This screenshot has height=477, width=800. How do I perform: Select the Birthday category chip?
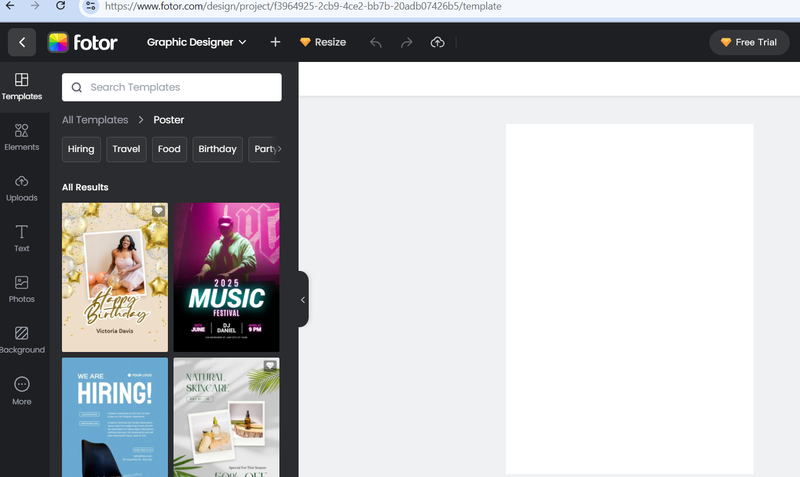217,149
